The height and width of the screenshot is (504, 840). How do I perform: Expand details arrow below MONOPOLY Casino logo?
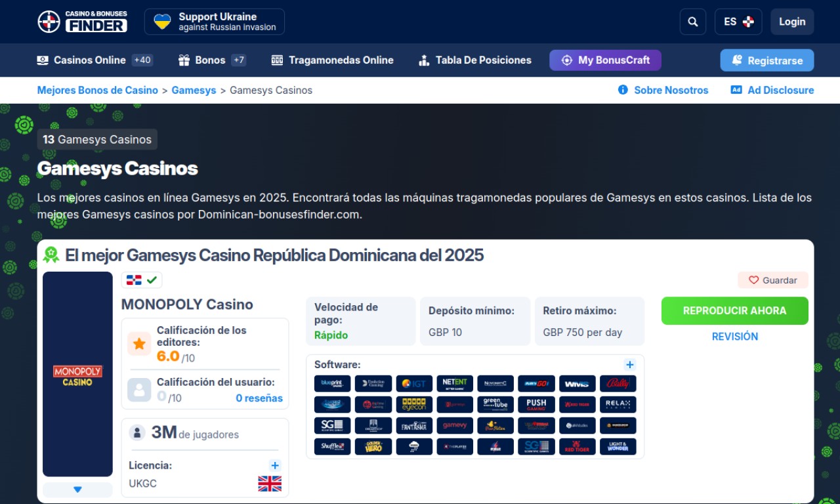(x=77, y=490)
